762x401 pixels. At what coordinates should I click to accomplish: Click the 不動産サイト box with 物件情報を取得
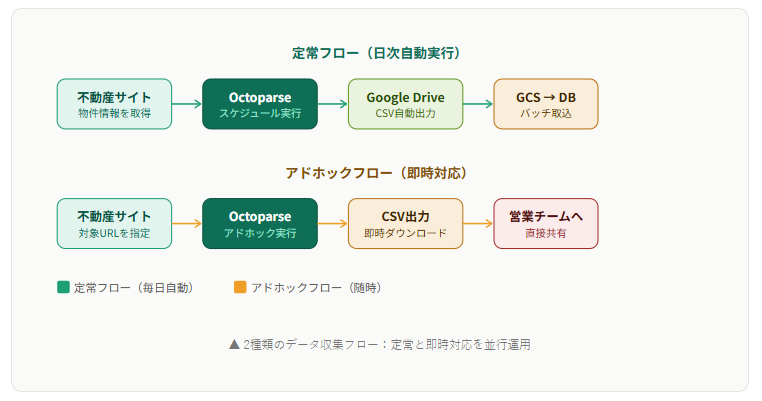pos(114,104)
